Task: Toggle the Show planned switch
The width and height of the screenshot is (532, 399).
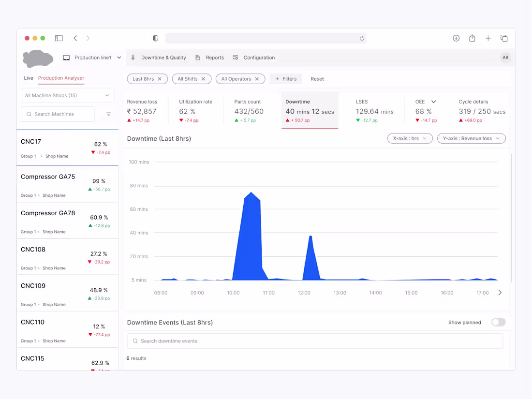Action: (x=498, y=322)
